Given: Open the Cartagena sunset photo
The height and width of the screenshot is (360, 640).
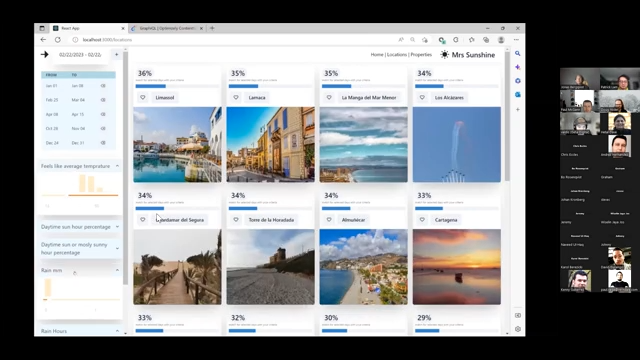Looking at the screenshot, I should point(456,267).
